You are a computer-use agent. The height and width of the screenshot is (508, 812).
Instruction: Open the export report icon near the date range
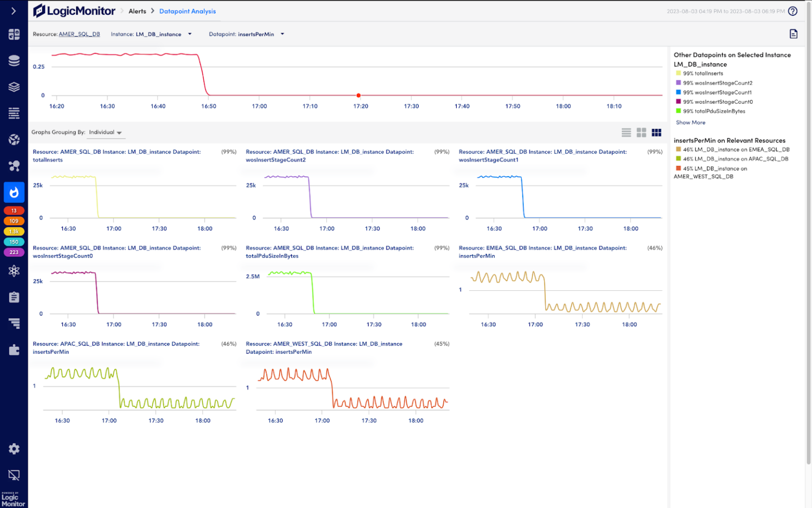pyautogui.click(x=793, y=33)
